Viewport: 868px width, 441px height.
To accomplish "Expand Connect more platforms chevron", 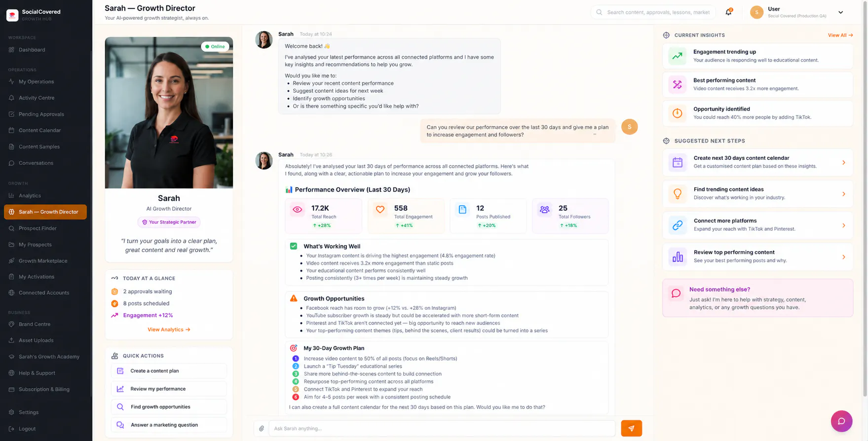I will click(x=843, y=225).
